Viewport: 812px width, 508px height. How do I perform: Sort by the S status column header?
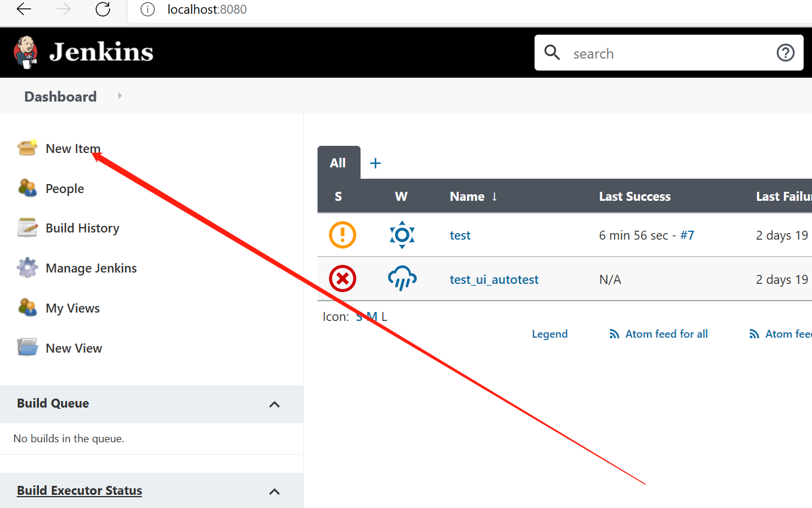pyautogui.click(x=338, y=197)
